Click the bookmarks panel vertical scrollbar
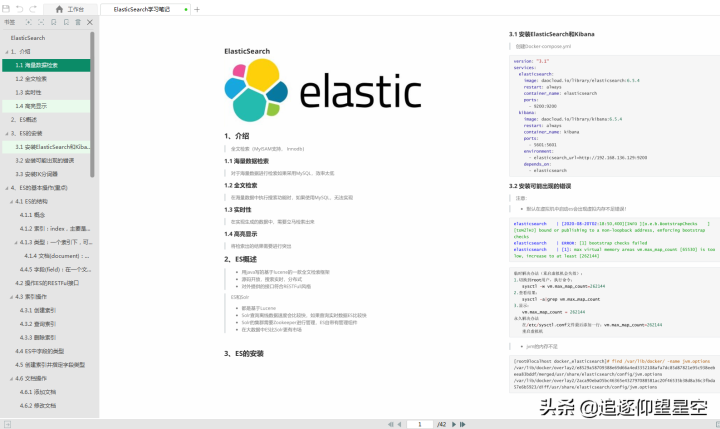Viewport: 720px width, 429px height. tap(92, 105)
